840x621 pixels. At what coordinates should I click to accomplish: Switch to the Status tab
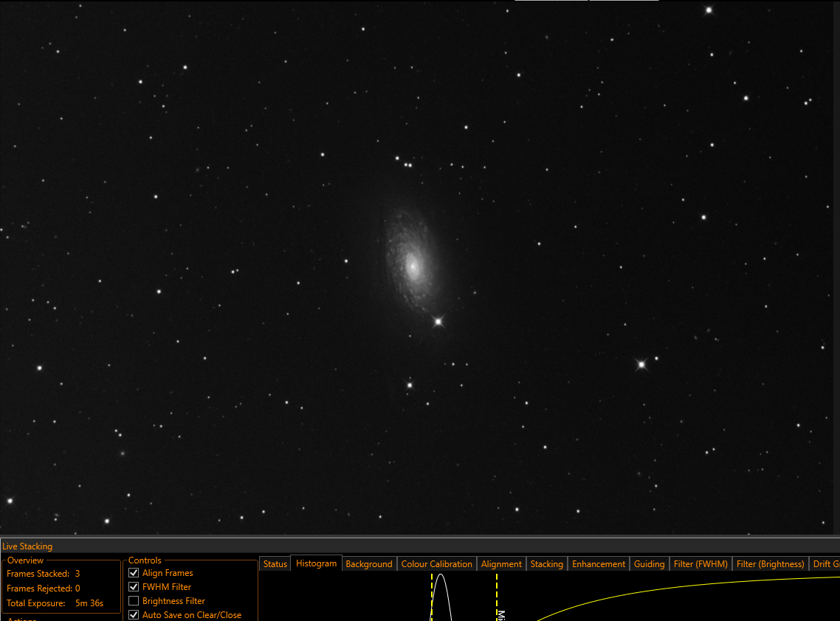[275, 563]
